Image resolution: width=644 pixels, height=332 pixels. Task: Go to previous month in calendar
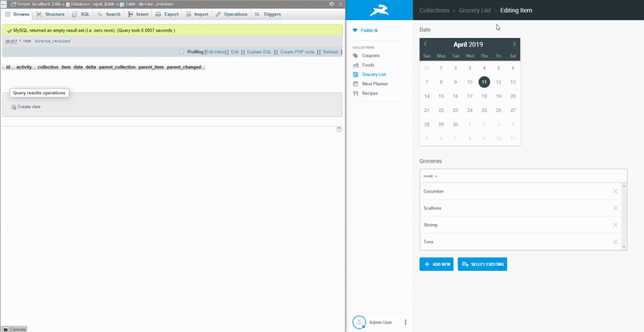425,44
